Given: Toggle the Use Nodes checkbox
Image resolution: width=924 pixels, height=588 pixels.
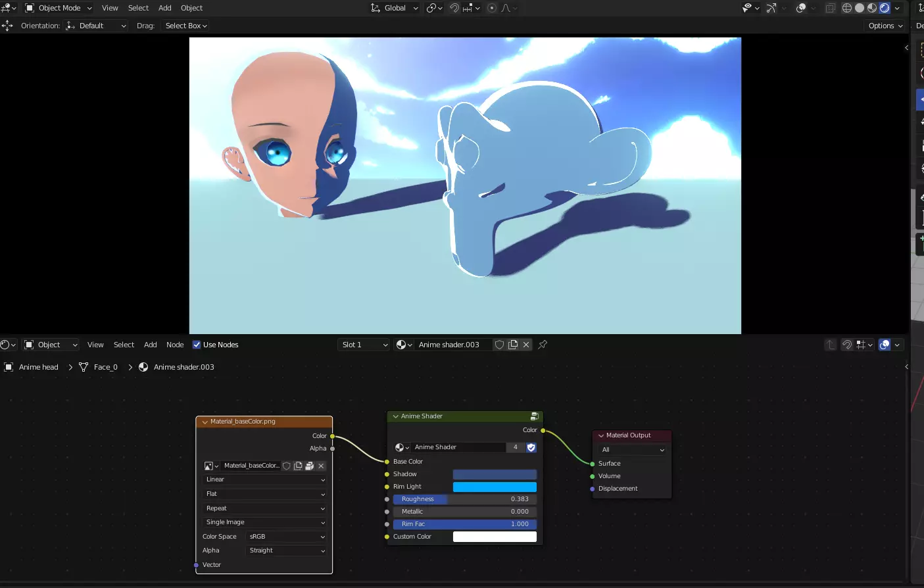Looking at the screenshot, I should coord(197,345).
